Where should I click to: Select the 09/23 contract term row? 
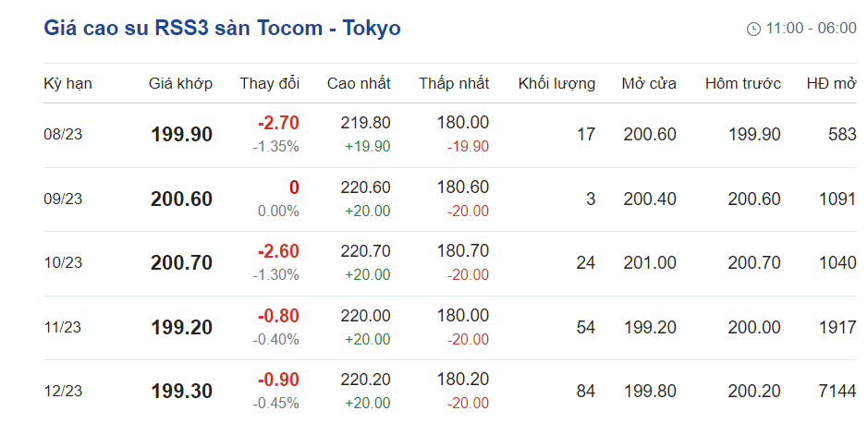click(x=63, y=199)
